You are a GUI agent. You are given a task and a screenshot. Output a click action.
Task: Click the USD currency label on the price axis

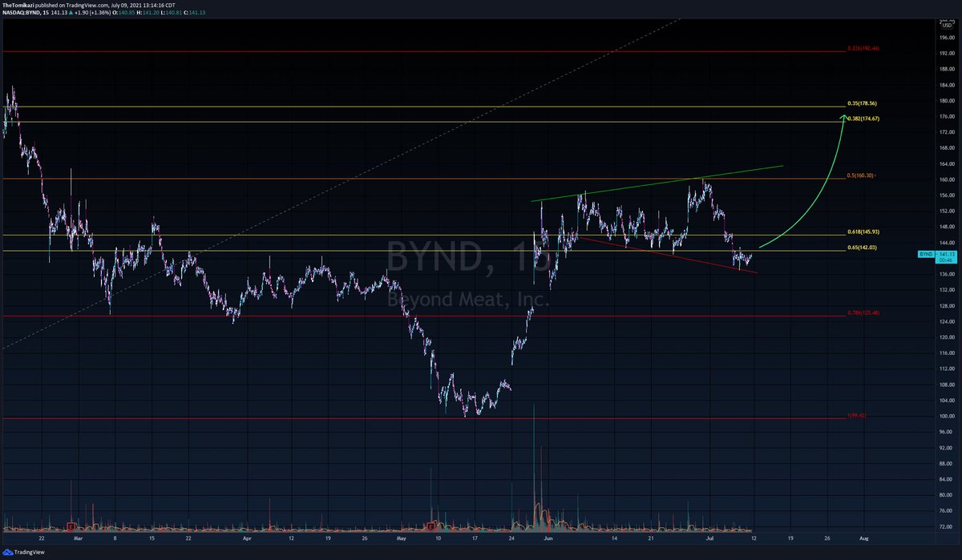(945, 25)
